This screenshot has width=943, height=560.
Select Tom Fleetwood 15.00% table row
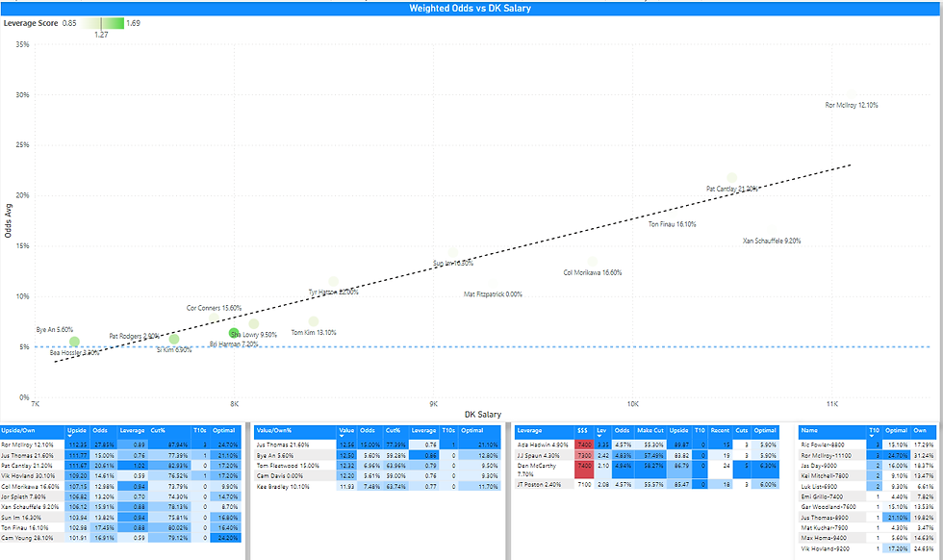tap(377, 466)
